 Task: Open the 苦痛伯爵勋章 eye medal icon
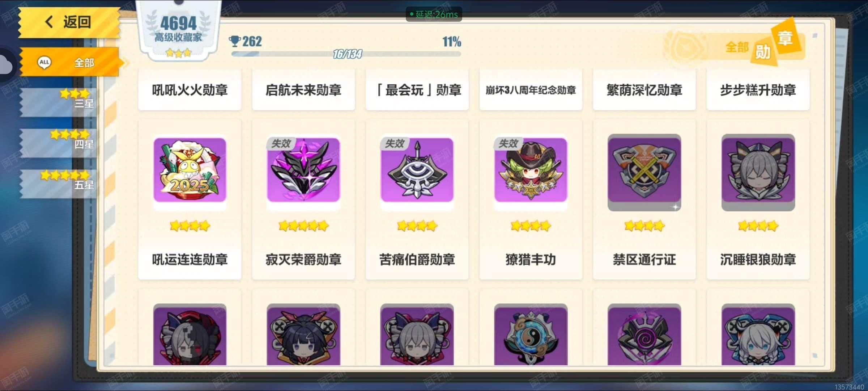(417, 170)
